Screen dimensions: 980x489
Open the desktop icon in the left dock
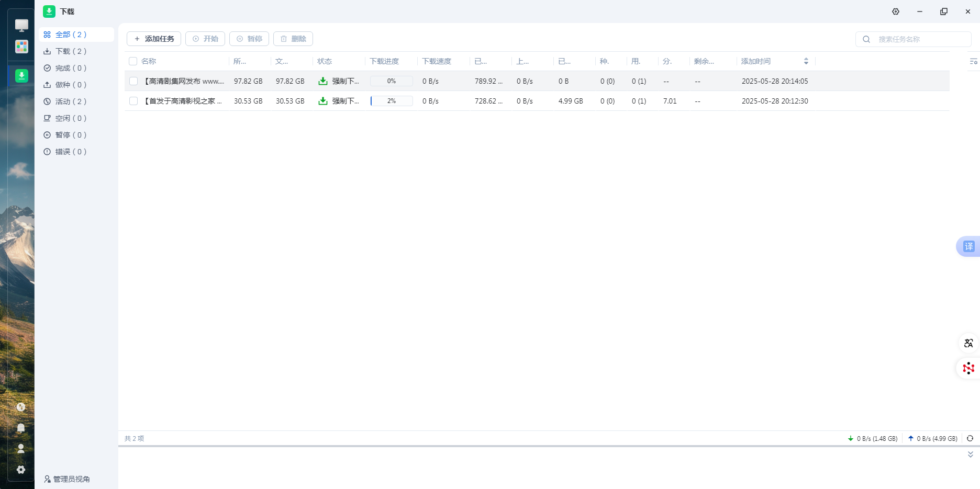[21, 25]
